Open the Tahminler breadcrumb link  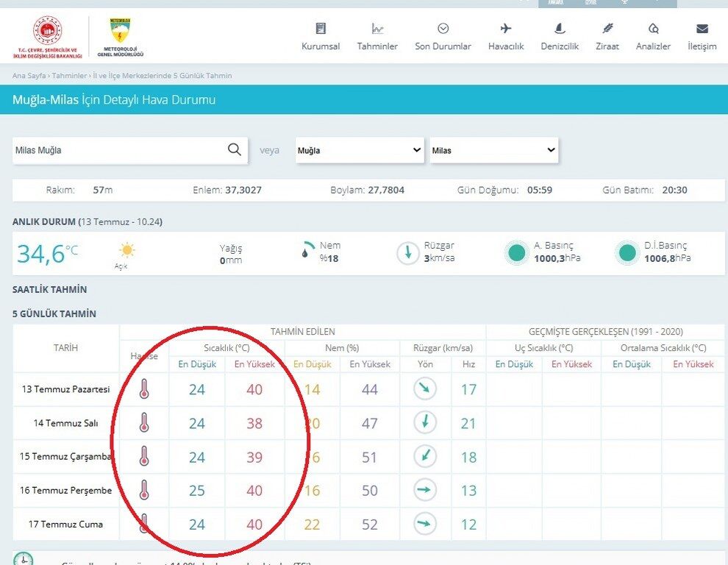[x=69, y=75]
